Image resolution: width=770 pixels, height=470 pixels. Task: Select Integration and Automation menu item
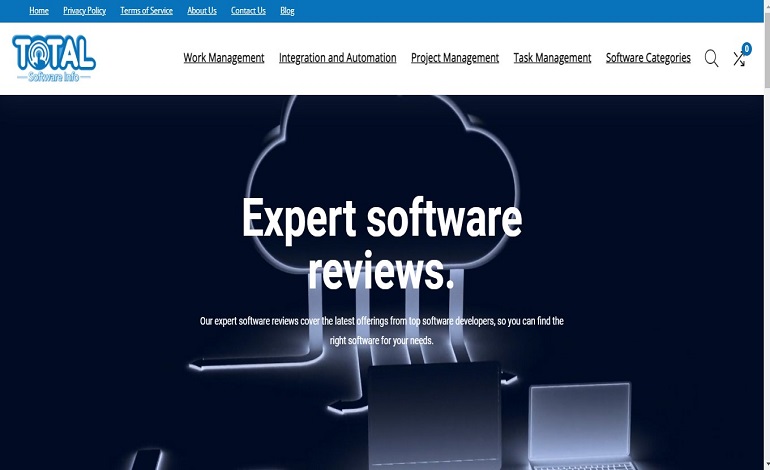pyautogui.click(x=337, y=58)
